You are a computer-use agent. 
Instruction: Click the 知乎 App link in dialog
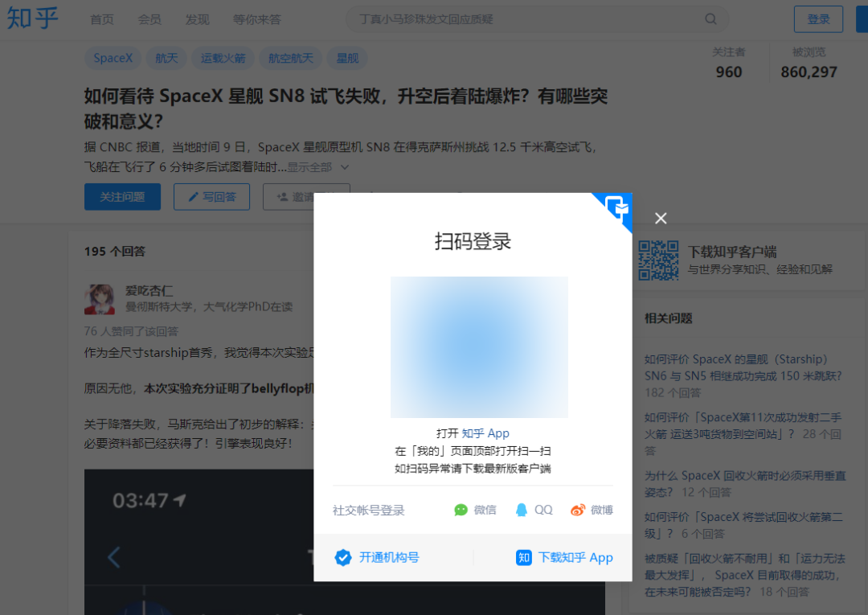coord(485,433)
